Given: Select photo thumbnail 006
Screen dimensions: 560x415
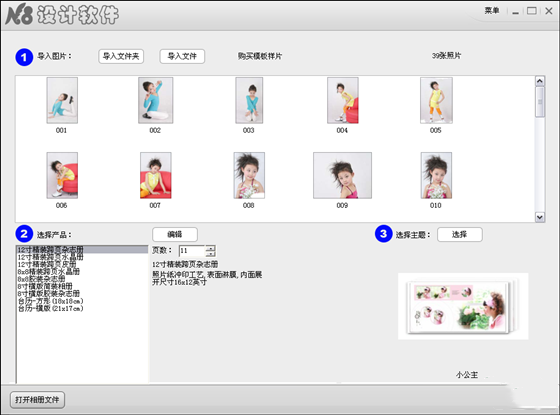Looking at the screenshot, I should coord(62,175).
